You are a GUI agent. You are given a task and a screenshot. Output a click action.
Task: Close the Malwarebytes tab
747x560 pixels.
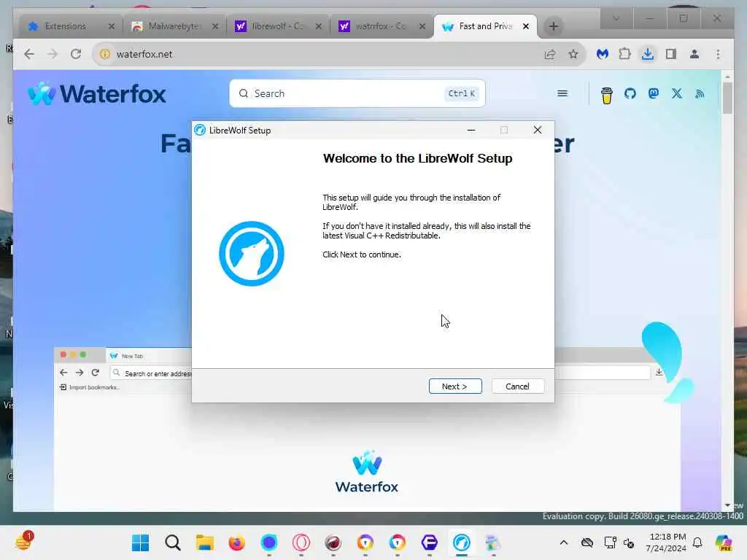coord(215,26)
